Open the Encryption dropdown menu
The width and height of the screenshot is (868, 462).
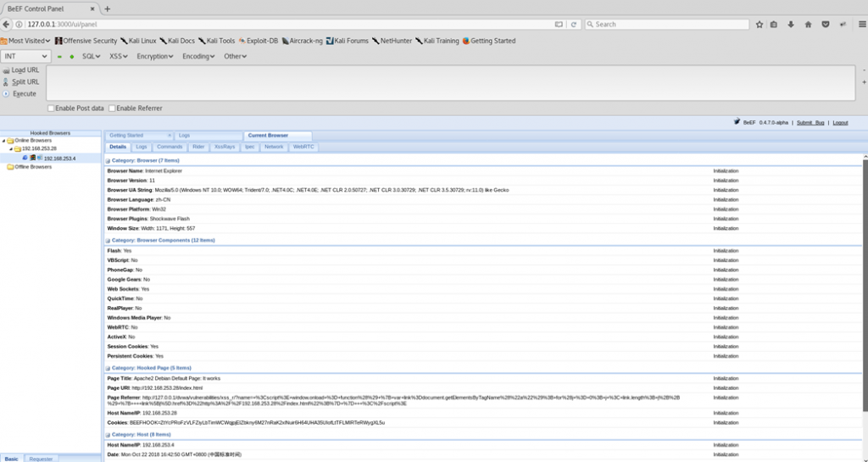pyautogui.click(x=155, y=57)
